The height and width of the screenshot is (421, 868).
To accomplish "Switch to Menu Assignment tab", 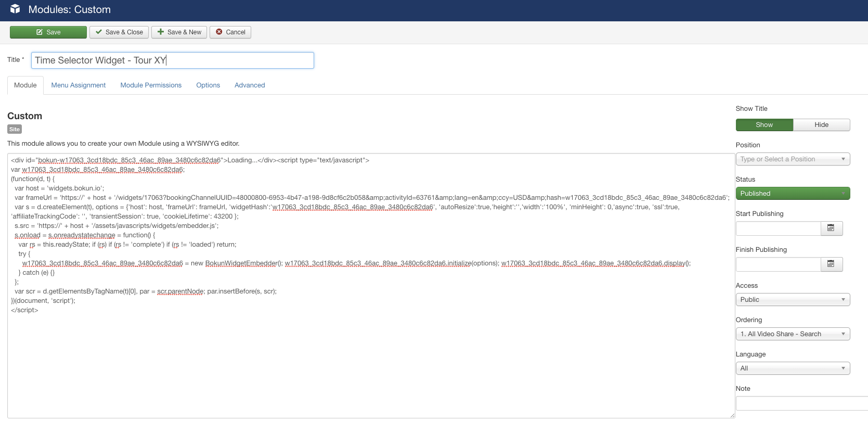I will pos(79,85).
